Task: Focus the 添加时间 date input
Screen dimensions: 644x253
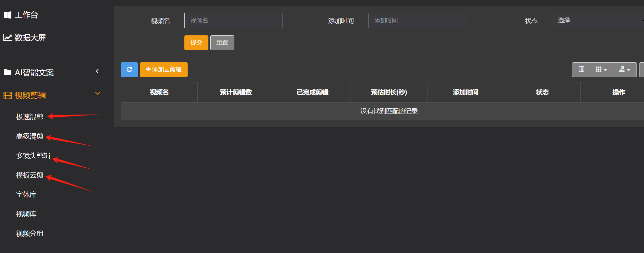Action: click(x=417, y=20)
